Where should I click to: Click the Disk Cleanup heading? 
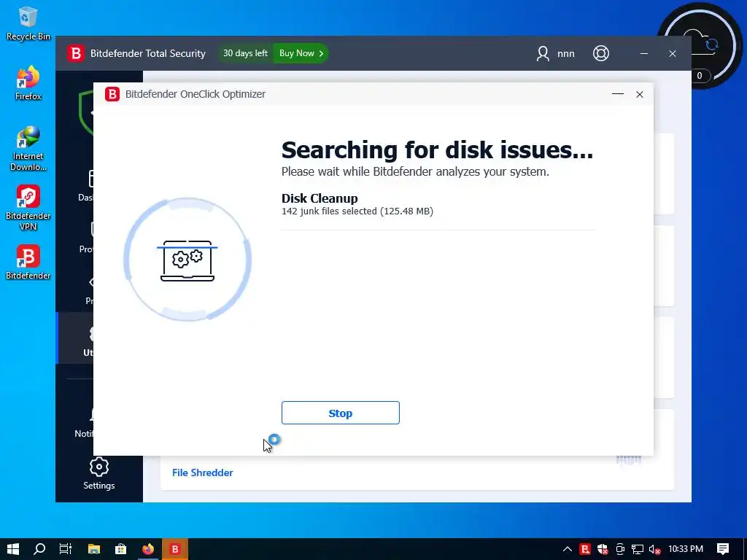[320, 198]
